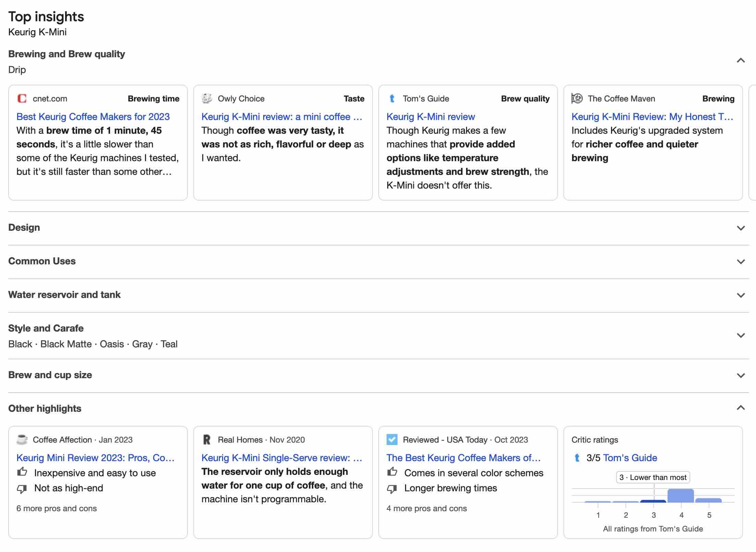Click the Longer brewing times con text
Screen dimensions: 756x552
[x=450, y=488]
